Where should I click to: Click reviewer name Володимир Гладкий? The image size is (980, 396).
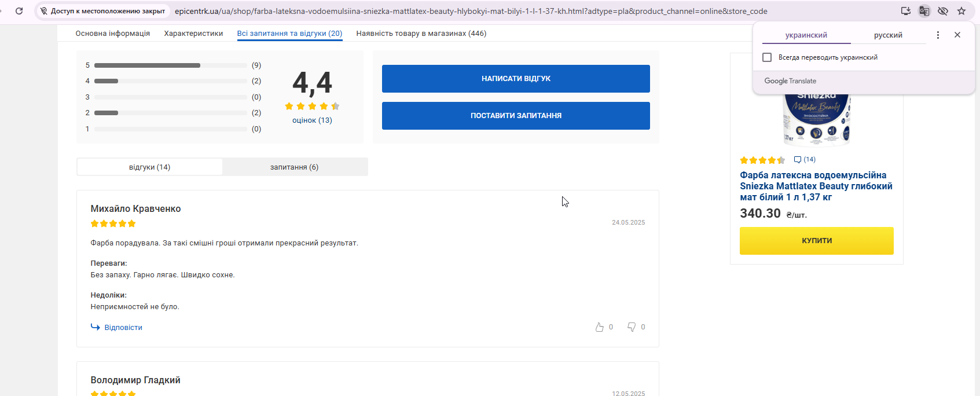(x=135, y=380)
